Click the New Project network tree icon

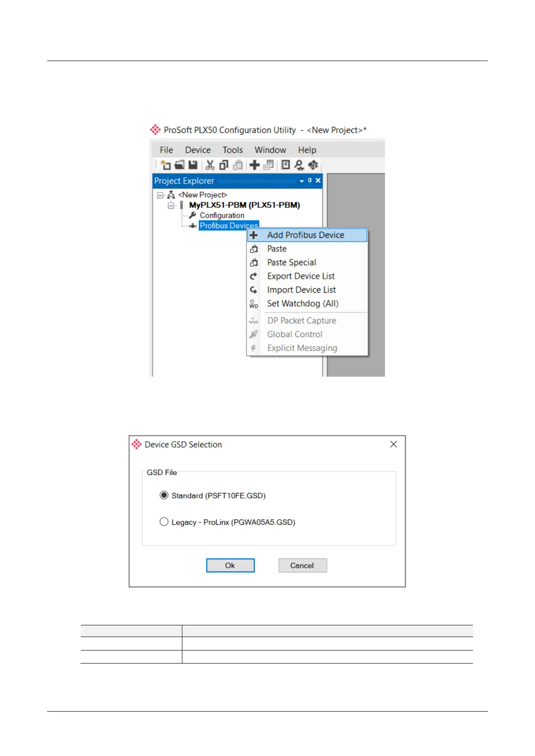[x=171, y=195]
